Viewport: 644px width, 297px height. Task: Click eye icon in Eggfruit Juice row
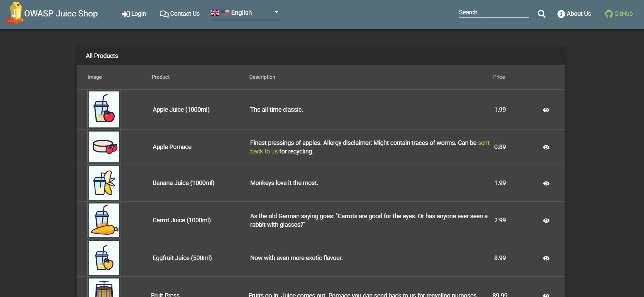[x=546, y=258]
